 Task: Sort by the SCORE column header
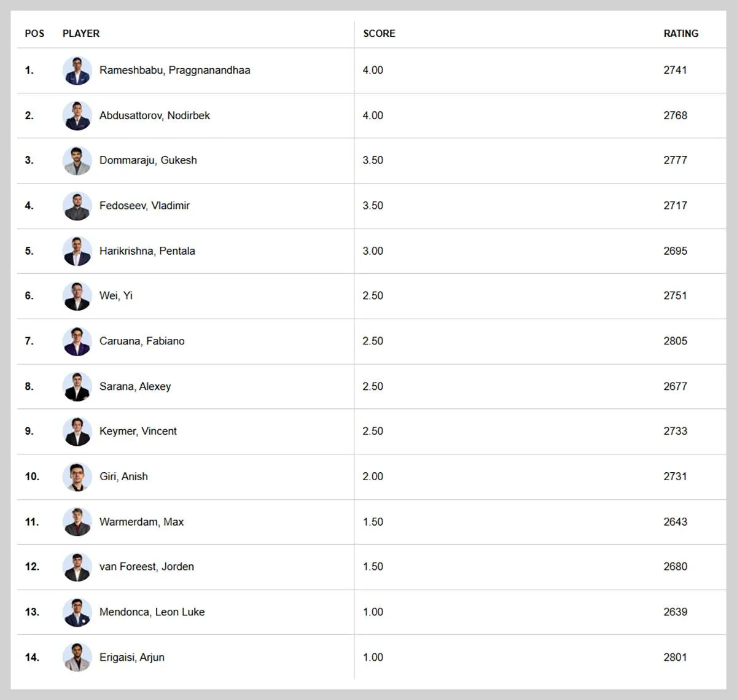(x=379, y=34)
